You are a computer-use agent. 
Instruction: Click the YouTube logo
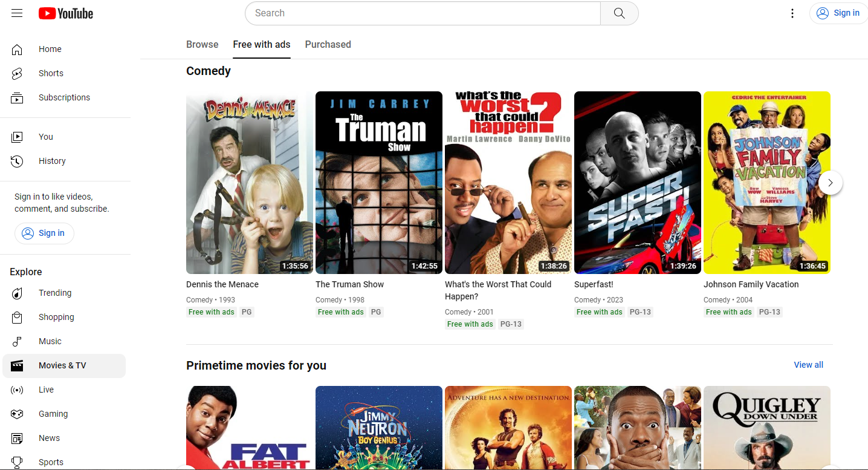tap(66, 13)
